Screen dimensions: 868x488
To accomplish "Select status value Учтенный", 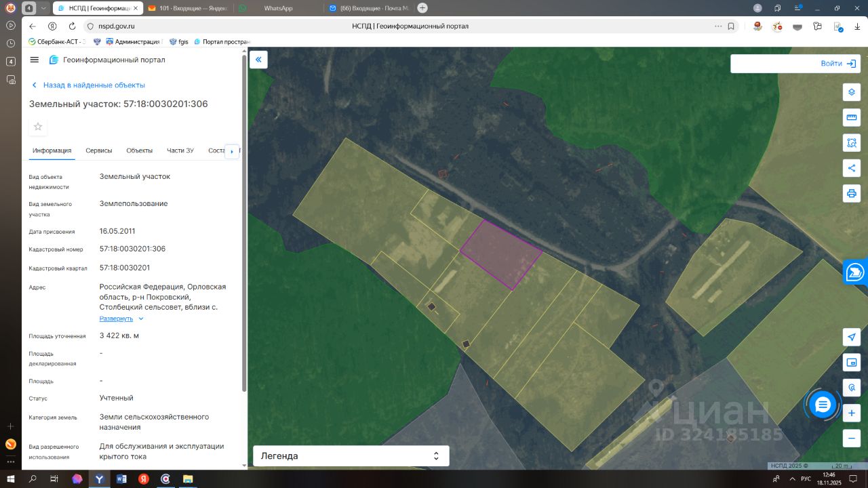I will coord(117,398).
